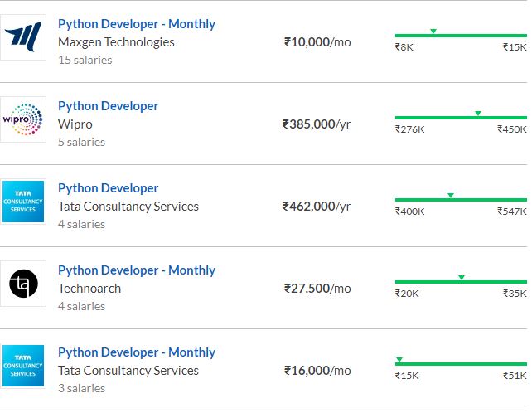Open Technoarch Python Developer - Monthly link

click(x=137, y=270)
